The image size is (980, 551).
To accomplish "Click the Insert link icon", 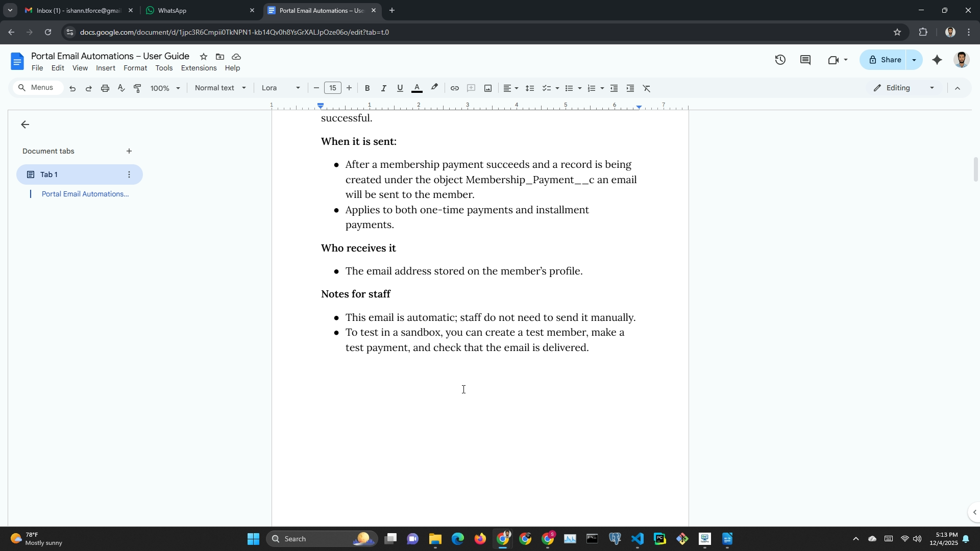I will point(454,88).
